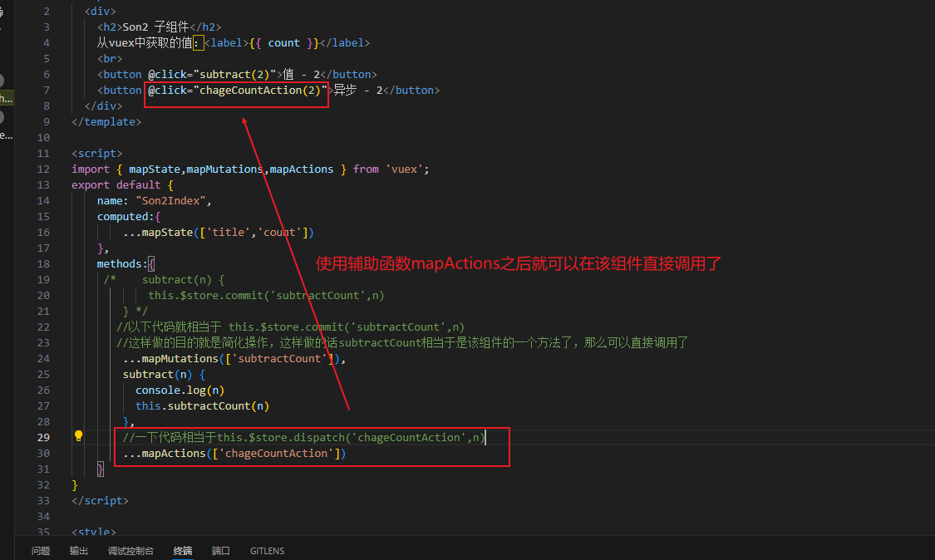Switch to the GITLENS tab
935x560 pixels.
pyautogui.click(x=267, y=551)
